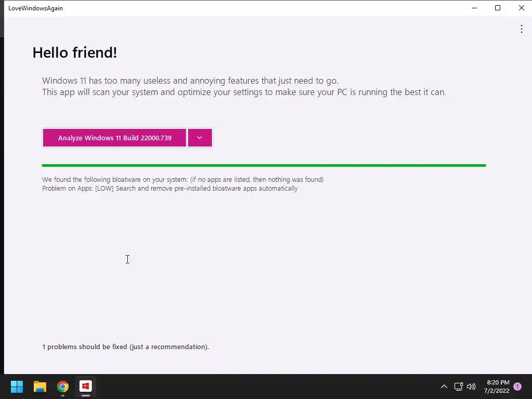The height and width of the screenshot is (399, 532).
Task: Click '1 problems should be fixed' status text
Action: (x=126, y=347)
